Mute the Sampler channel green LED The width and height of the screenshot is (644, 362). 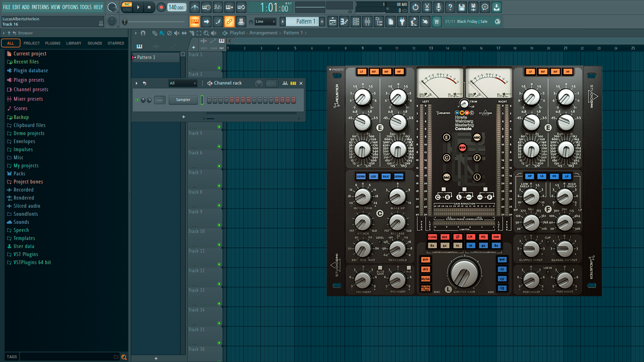tap(137, 100)
